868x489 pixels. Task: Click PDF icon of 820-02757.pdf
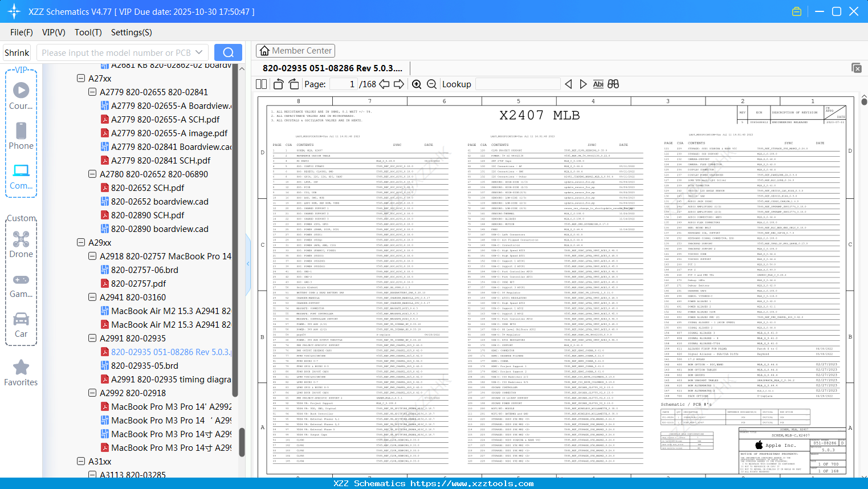105,283
